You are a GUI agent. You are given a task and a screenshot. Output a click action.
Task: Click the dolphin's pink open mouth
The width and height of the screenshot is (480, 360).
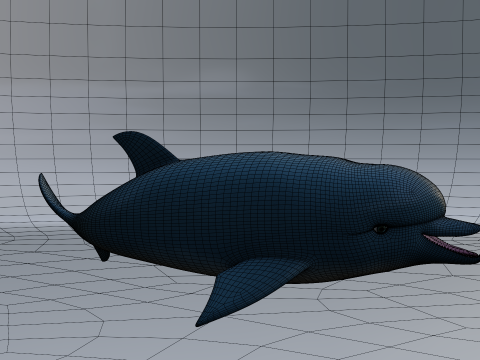[x=451, y=245]
